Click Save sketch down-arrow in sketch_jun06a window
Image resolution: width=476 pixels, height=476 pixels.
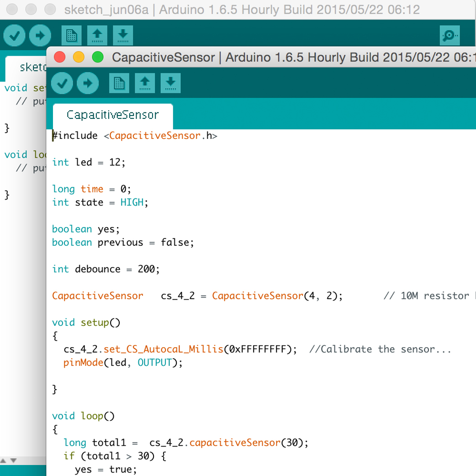point(123,36)
